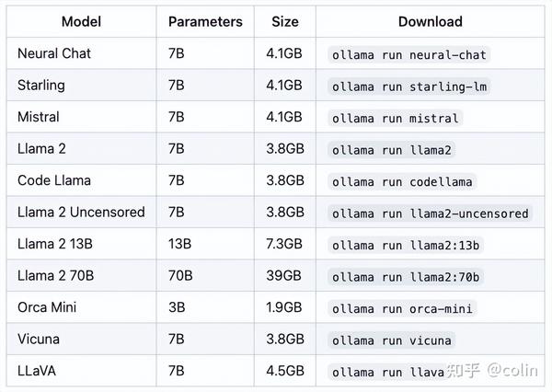Click the 'ollama run llama2' code block
Image resolution: width=552 pixels, height=392 pixels.
coord(393,150)
